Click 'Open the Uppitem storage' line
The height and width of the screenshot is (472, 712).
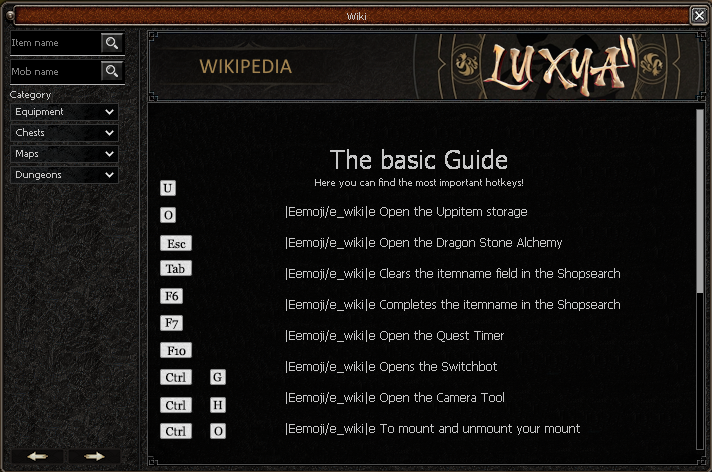(406, 212)
